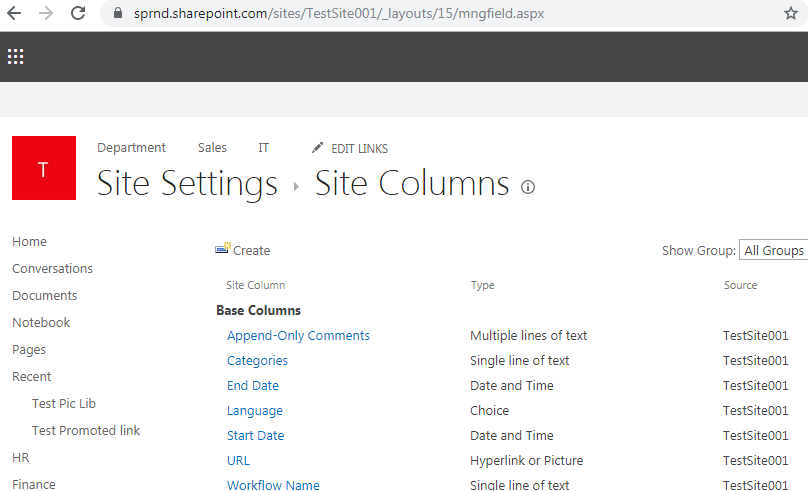Click the Site Column header label
This screenshot has height=491, width=808.
point(256,285)
